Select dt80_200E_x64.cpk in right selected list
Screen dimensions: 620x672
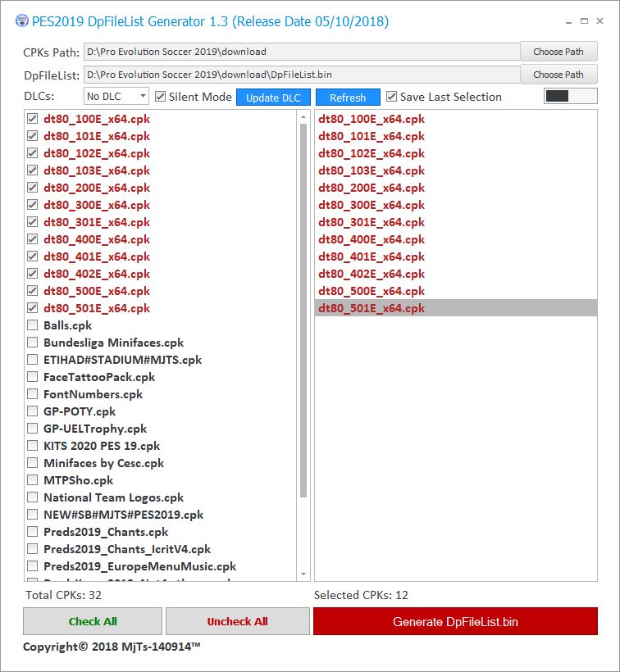point(456,188)
